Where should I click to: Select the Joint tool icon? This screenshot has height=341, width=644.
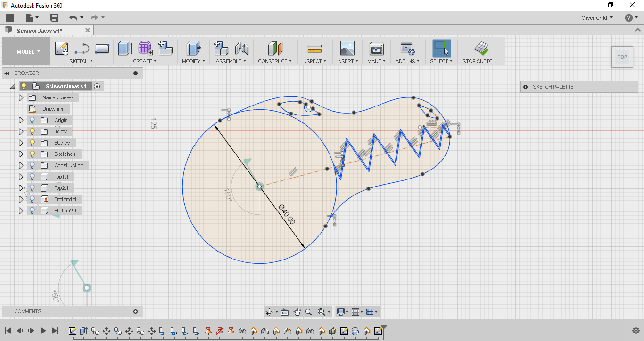click(x=242, y=48)
